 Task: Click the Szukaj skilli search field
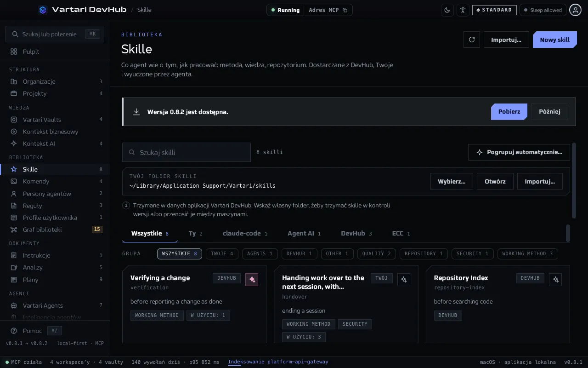coord(187,152)
